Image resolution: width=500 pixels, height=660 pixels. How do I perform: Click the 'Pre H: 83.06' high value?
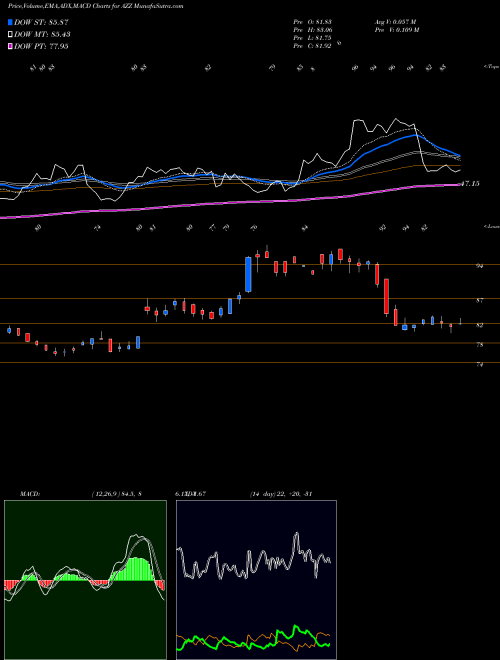click(314, 30)
